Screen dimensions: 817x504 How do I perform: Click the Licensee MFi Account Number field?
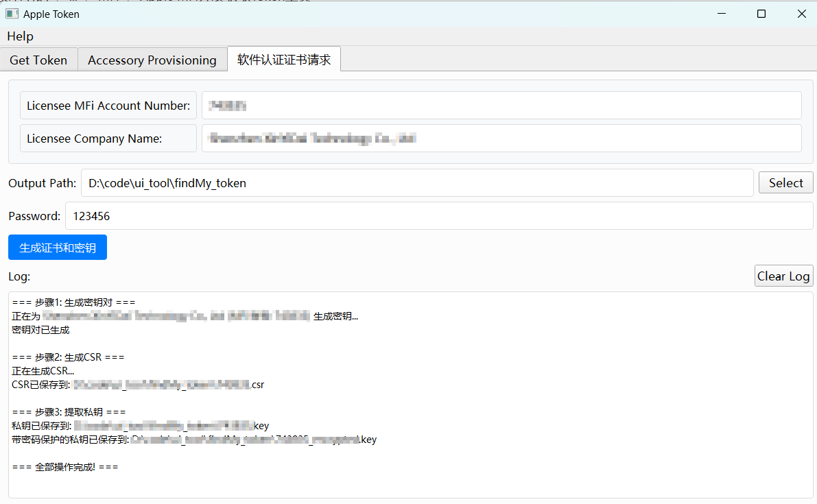pos(501,105)
